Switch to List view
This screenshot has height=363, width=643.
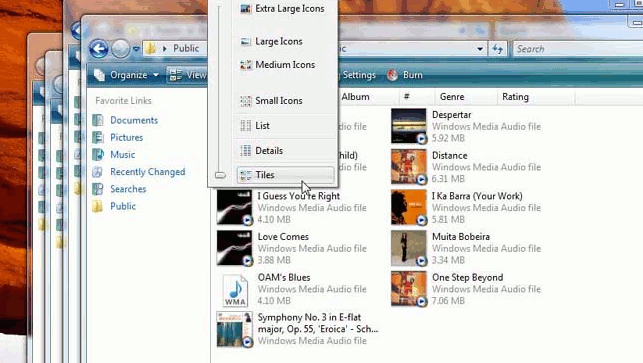[285, 126]
